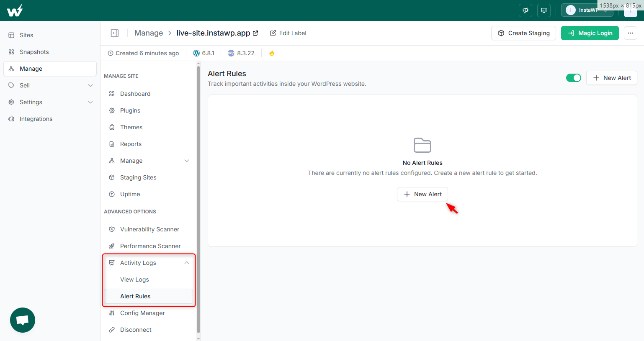644x341 pixels.
Task: Open the InstaWP account dropdown
Action: (587, 10)
